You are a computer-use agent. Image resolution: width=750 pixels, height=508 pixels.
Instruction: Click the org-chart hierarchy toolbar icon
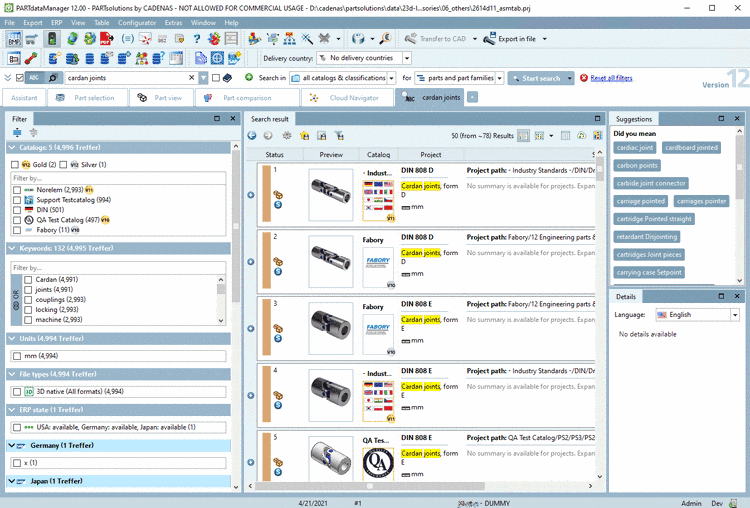pos(289,39)
